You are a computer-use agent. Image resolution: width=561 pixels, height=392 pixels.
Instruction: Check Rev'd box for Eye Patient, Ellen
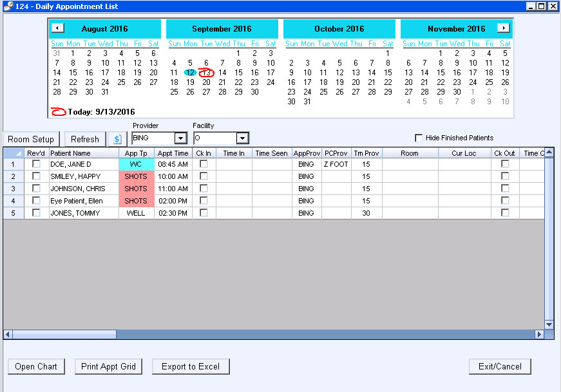pyautogui.click(x=36, y=200)
